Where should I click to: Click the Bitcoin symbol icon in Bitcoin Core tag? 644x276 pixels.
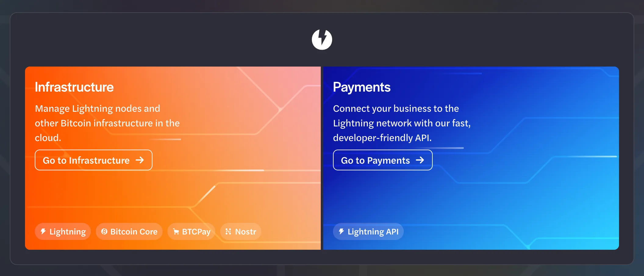(104, 231)
